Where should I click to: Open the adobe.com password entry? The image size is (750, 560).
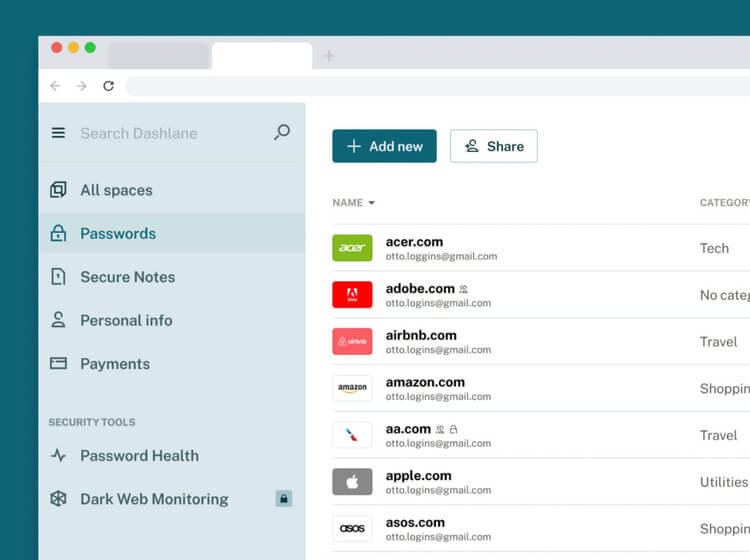tap(540, 295)
